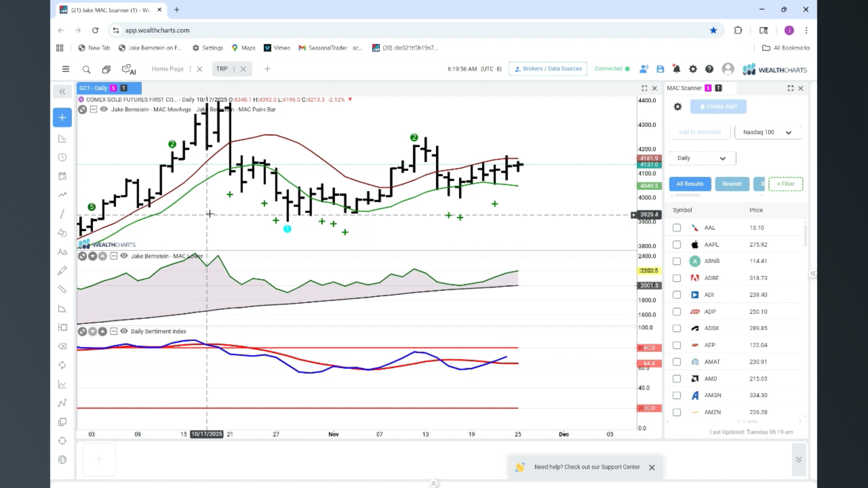This screenshot has width=868, height=488.
Task: Collapse the left drawing toolbar
Action: click(x=62, y=92)
